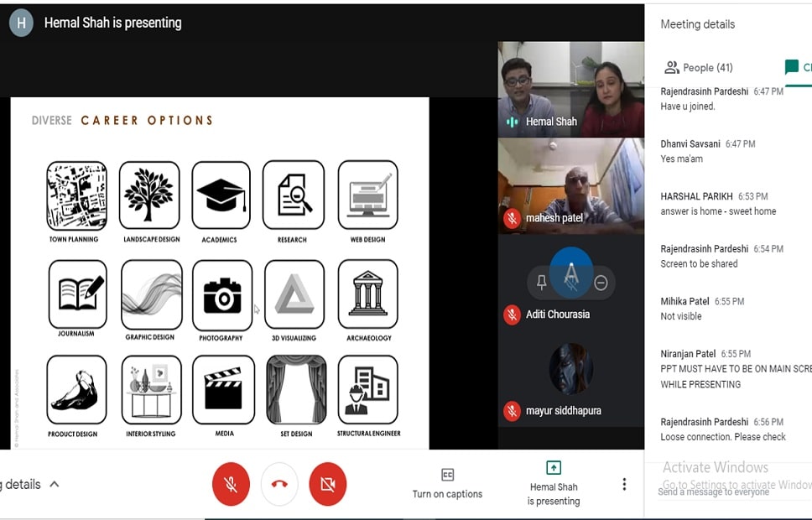The width and height of the screenshot is (812, 520).
Task: Click the H avatar in top bar
Action: point(21,23)
